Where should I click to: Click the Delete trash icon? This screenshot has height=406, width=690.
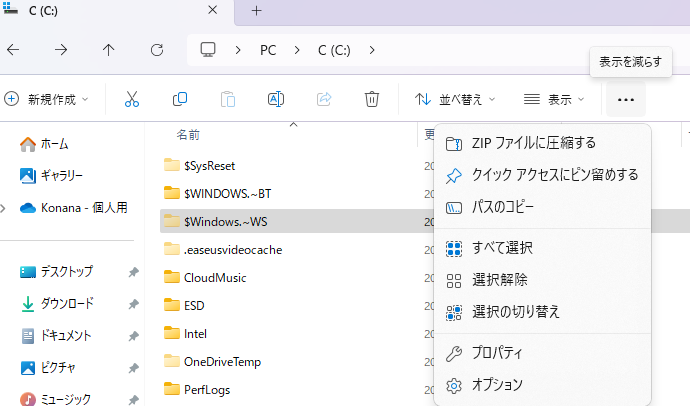[372, 99]
